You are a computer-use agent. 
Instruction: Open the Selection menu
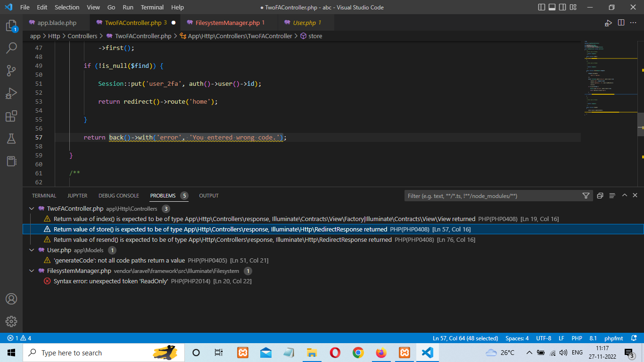67,8
